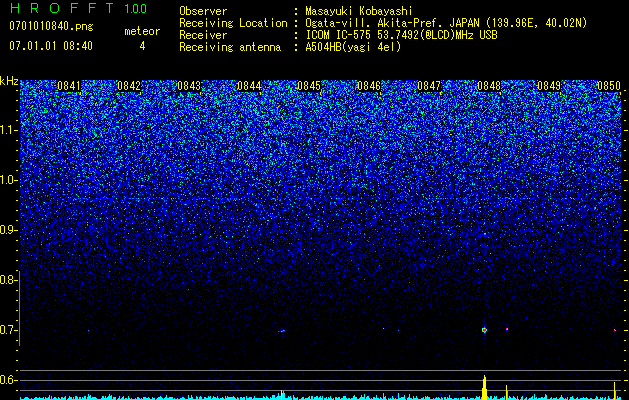This screenshot has width=629, height=400.
Task: Click the 'Receiving antenna' label
Action: (x=230, y=47)
